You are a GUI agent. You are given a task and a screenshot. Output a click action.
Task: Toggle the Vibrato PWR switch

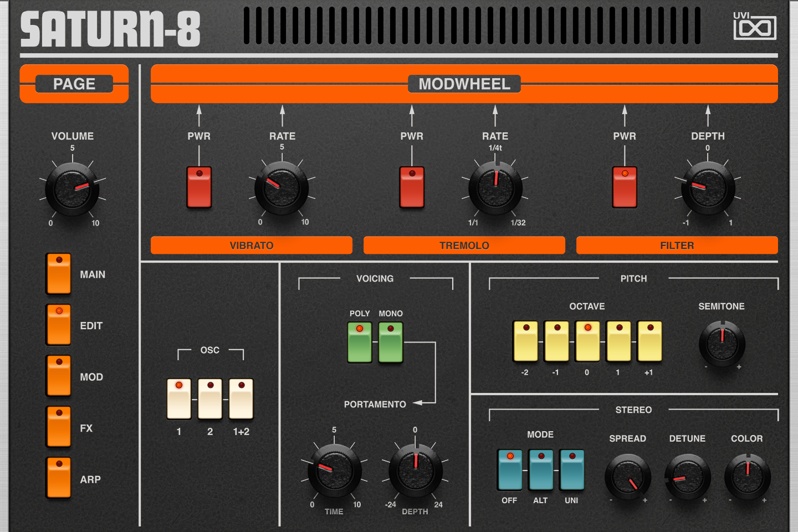(199, 187)
